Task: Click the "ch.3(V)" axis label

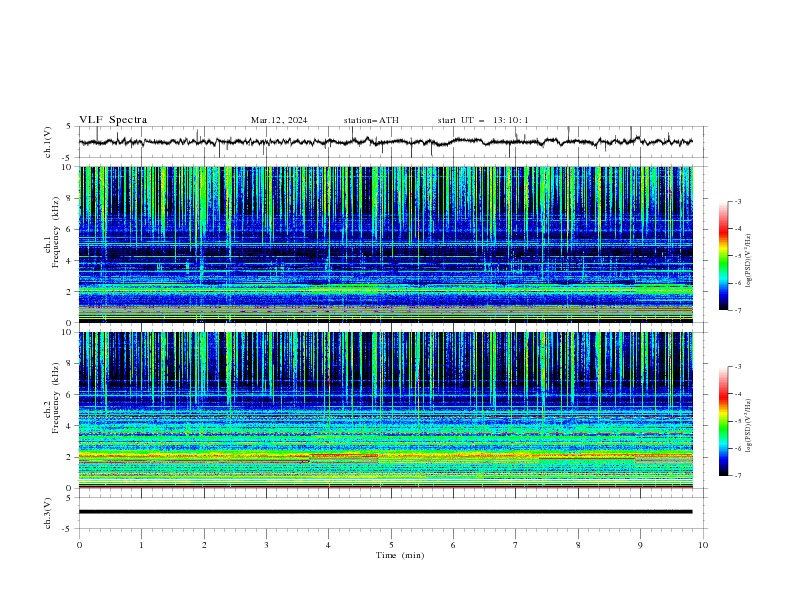Action: click(x=48, y=513)
